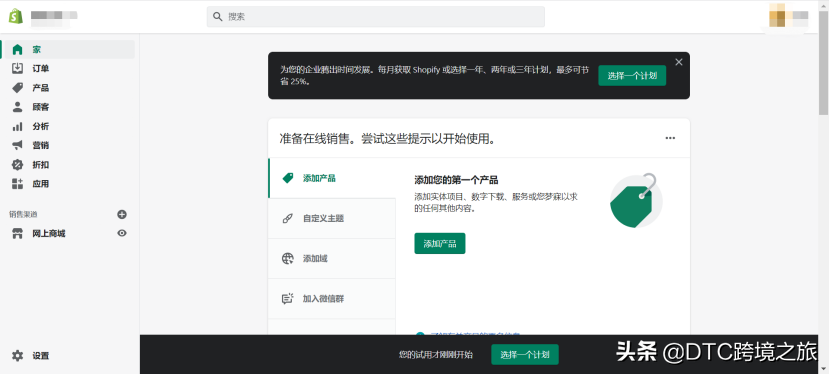830x375 pixels.
Task: Open the three-dot menu on setup card
Action: point(670,138)
